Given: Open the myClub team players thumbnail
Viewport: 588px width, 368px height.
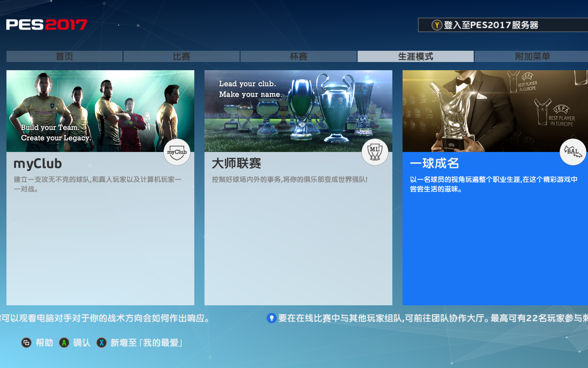Looking at the screenshot, I should (x=100, y=111).
